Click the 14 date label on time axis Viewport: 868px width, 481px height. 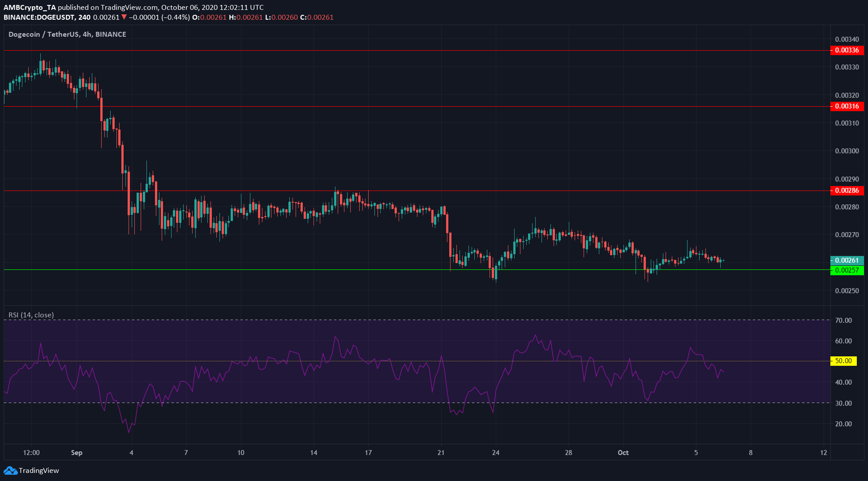tap(314, 453)
